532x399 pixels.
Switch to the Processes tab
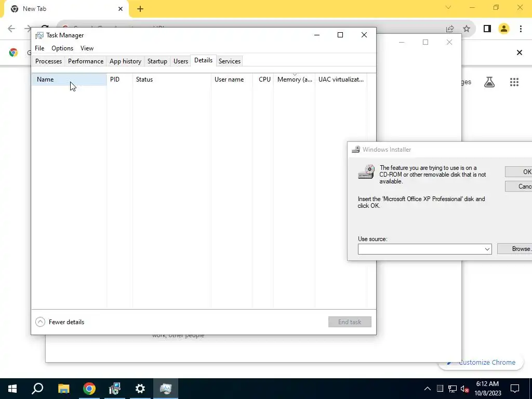point(48,61)
